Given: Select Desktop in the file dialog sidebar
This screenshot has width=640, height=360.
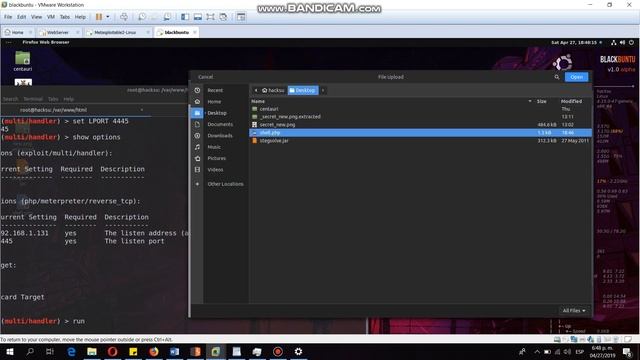Looking at the screenshot, I should [217, 113].
